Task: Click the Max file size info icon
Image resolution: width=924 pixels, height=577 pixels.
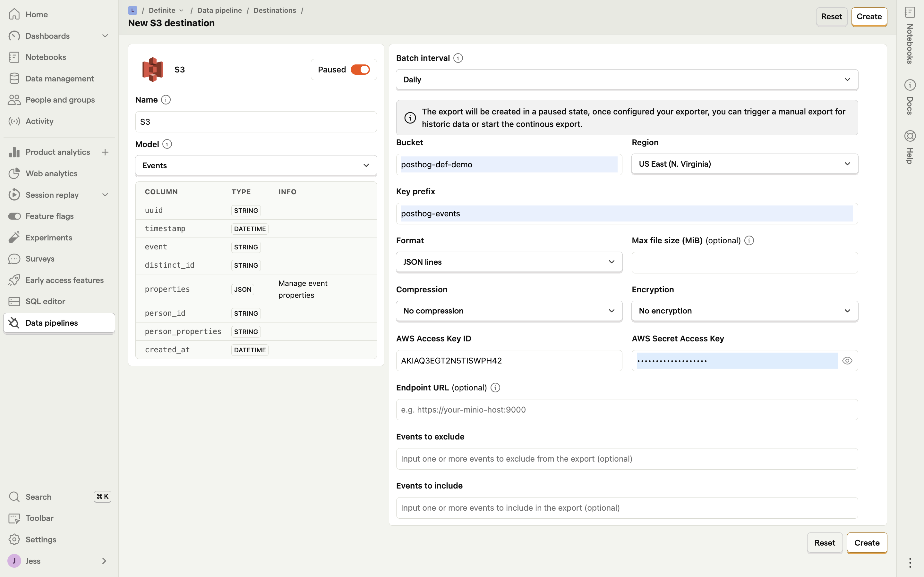Action: 749,240
